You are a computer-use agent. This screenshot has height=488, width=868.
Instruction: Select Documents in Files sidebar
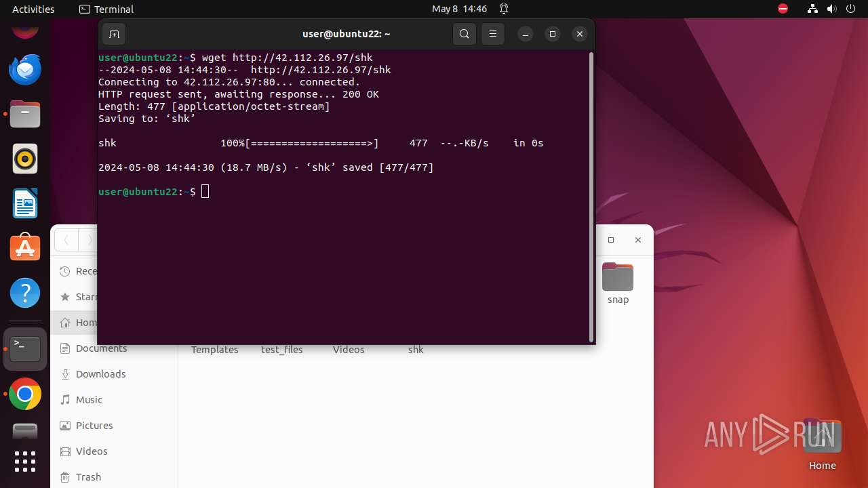(114, 348)
